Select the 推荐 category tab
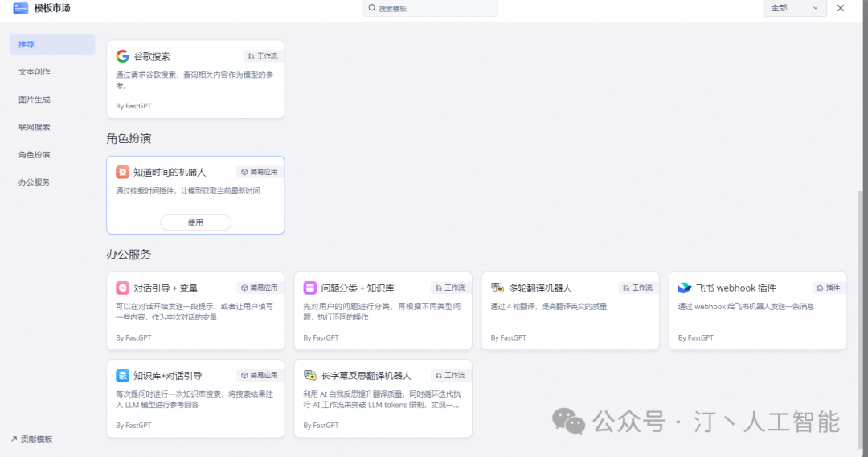 point(52,44)
